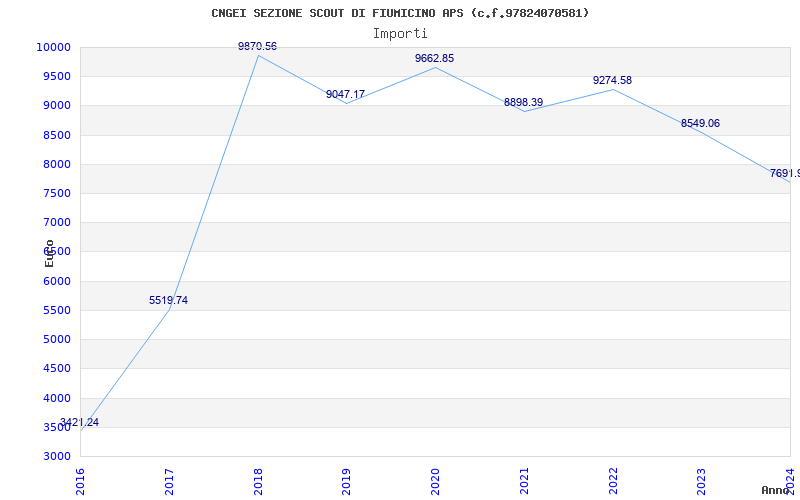This screenshot has width=800, height=500.
Task: Select the 3421.24 data label
Action: tap(79, 422)
